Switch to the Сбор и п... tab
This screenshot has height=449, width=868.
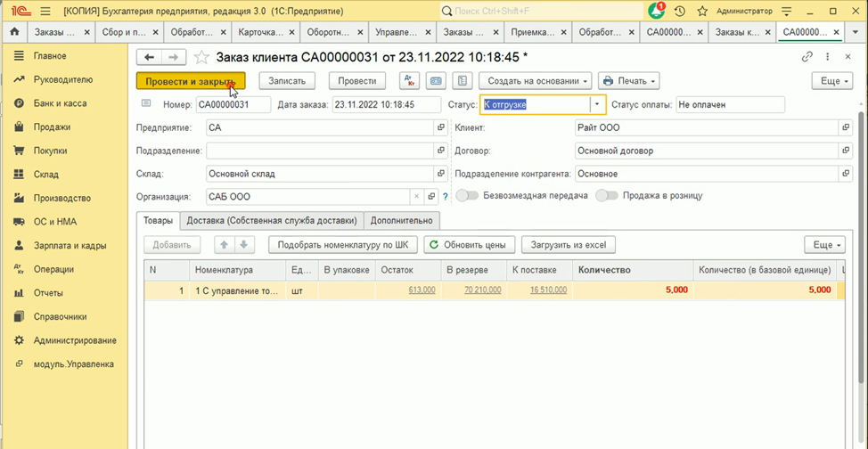124,33
